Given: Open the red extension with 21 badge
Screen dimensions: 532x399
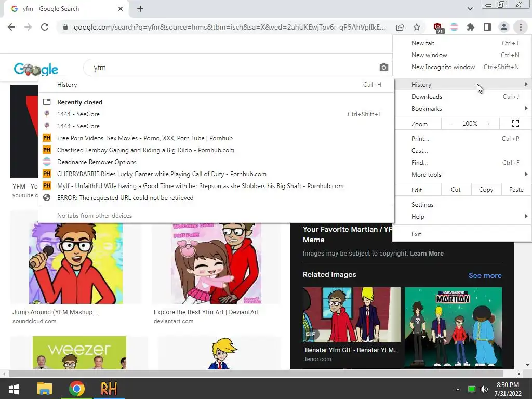Looking at the screenshot, I should [438, 28].
